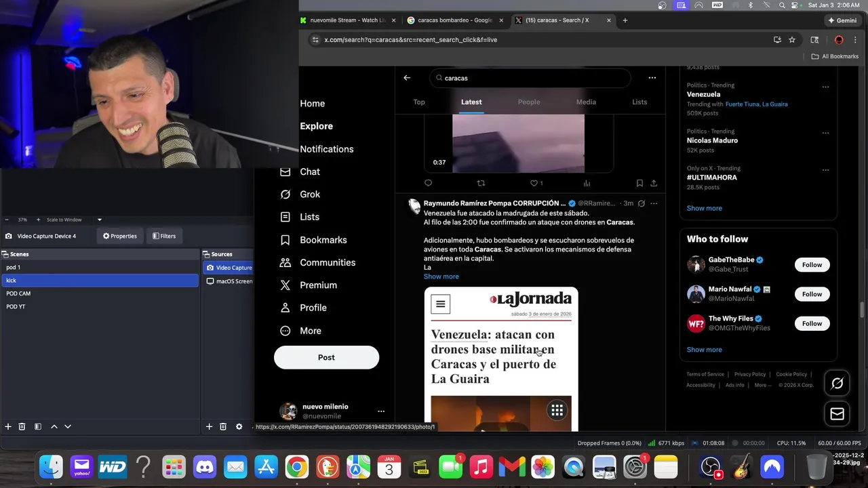Bookmark the video post
This screenshot has width=868, height=488.
click(x=639, y=183)
